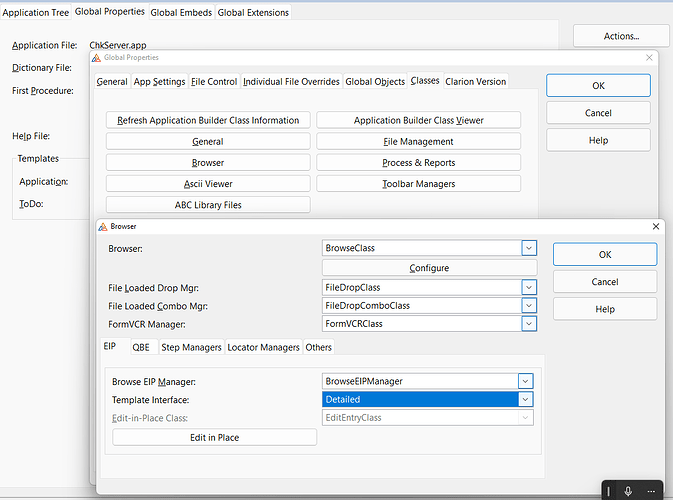Click the File Loaded Combo Mgr field
The image size is (673, 500).
coord(420,305)
